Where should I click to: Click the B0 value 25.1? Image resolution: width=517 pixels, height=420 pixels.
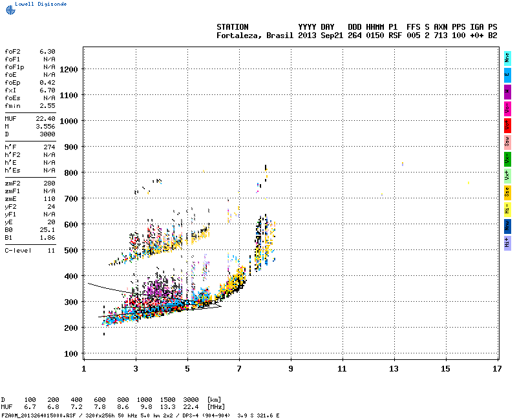coord(47,230)
